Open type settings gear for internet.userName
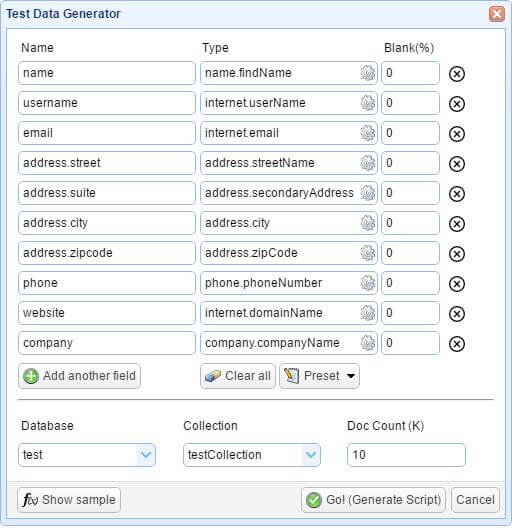Viewport: 512px width, 528px height. point(367,103)
